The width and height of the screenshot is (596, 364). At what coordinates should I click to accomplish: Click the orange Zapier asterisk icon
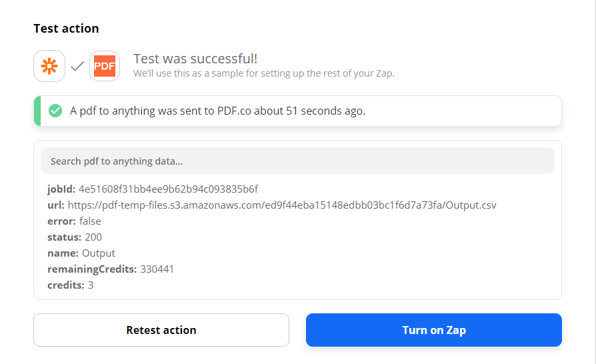(x=49, y=66)
